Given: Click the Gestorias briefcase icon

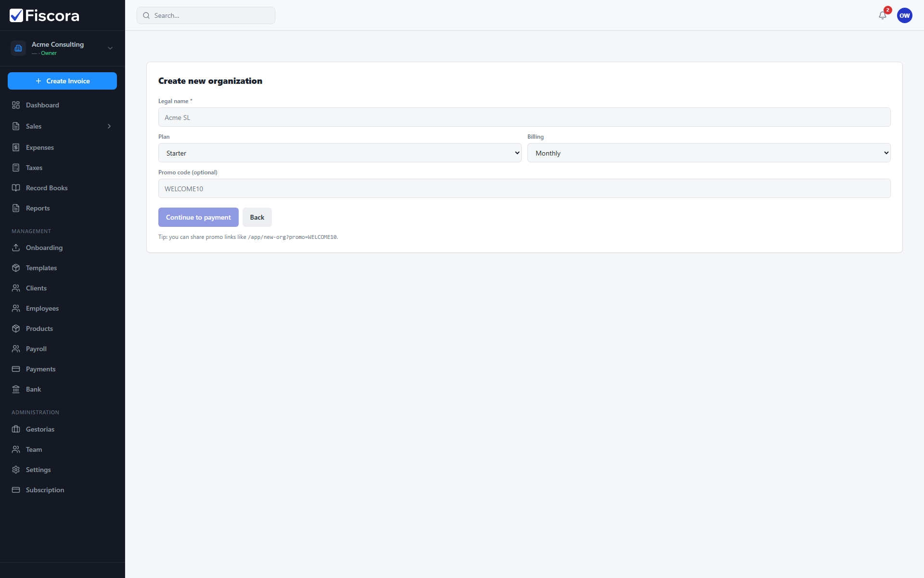Looking at the screenshot, I should (16, 429).
